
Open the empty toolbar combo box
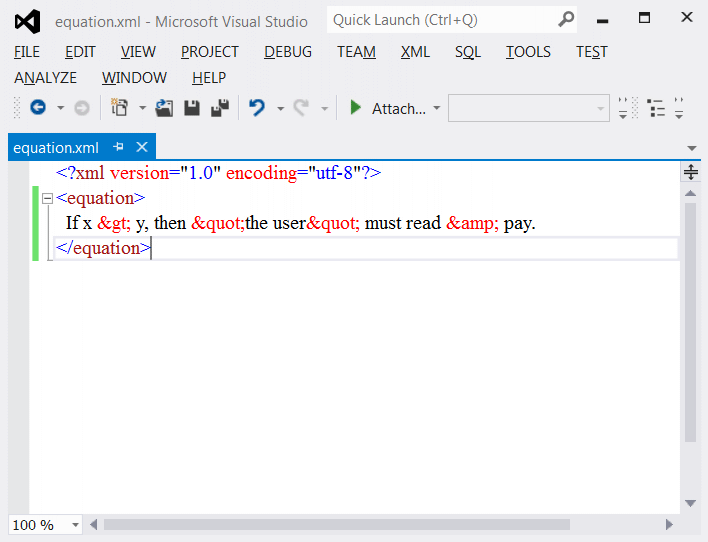pyautogui.click(x=528, y=108)
